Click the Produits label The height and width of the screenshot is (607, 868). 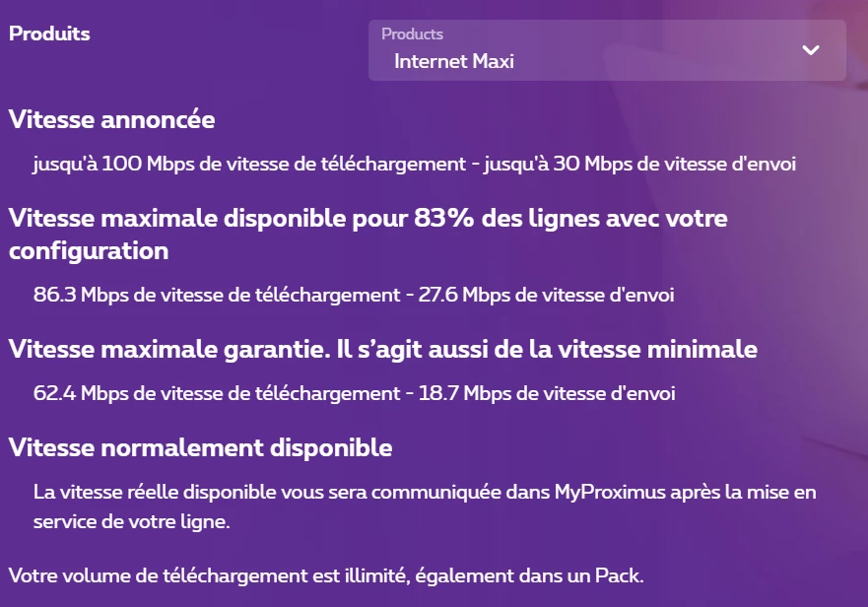[x=49, y=34]
